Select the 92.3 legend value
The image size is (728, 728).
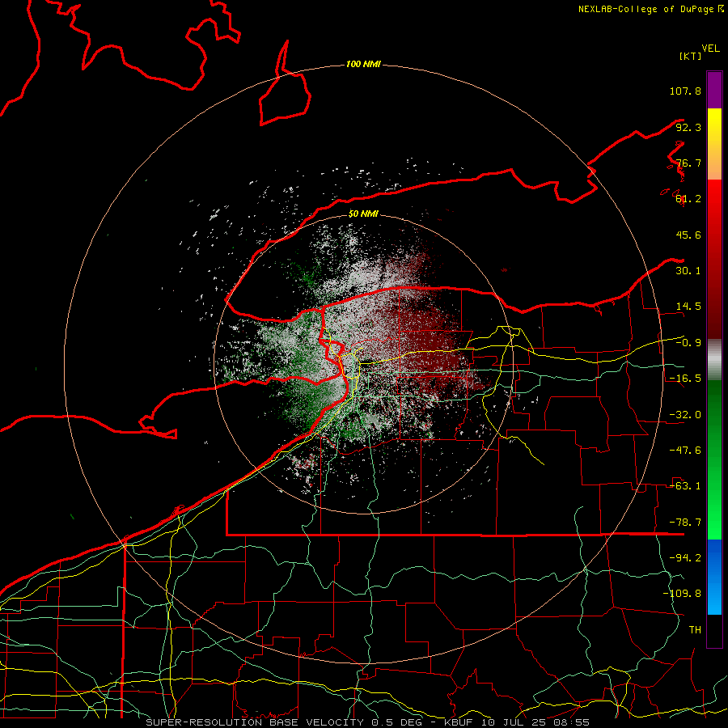[688, 127]
